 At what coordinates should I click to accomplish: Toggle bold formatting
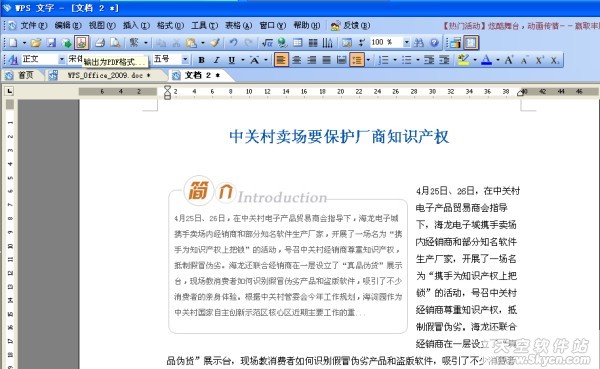pos(201,60)
